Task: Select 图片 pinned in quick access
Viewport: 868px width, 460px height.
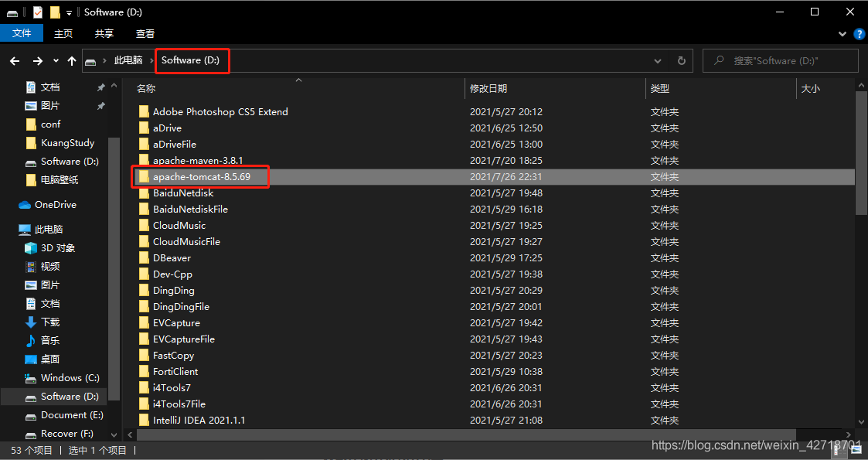Action: coord(49,105)
